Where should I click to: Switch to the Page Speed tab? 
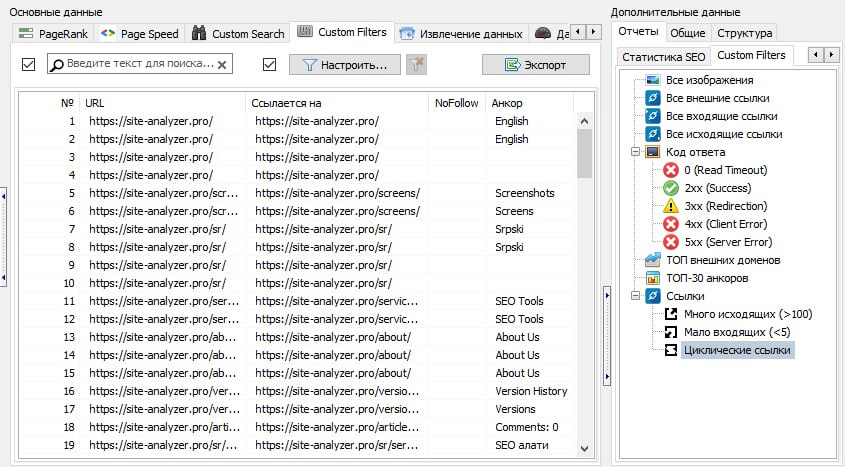(x=139, y=34)
